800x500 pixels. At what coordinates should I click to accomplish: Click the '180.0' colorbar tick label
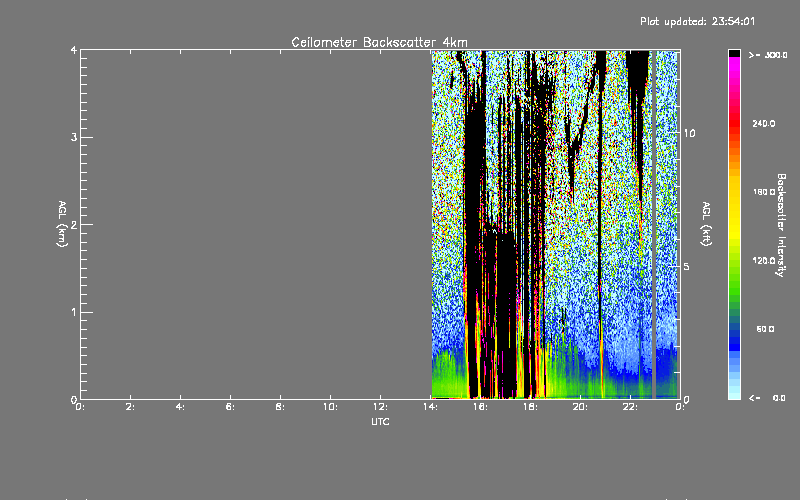764,192
